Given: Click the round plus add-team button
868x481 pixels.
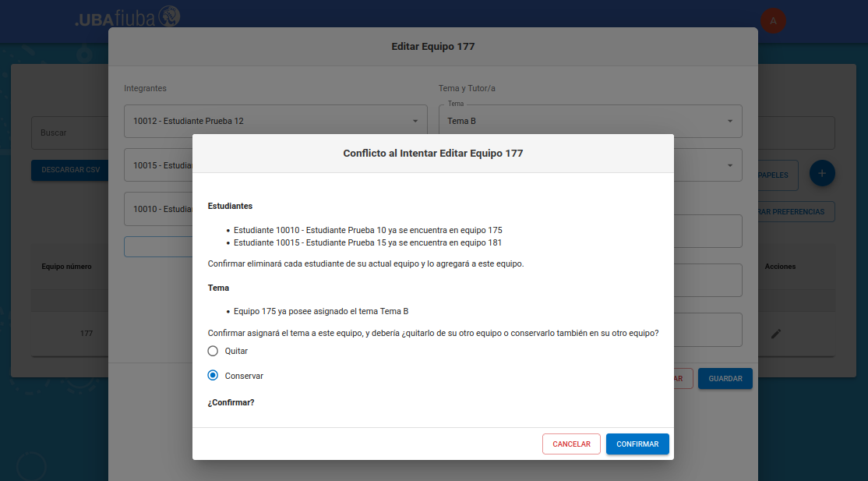Looking at the screenshot, I should click(x=822, y=173).
